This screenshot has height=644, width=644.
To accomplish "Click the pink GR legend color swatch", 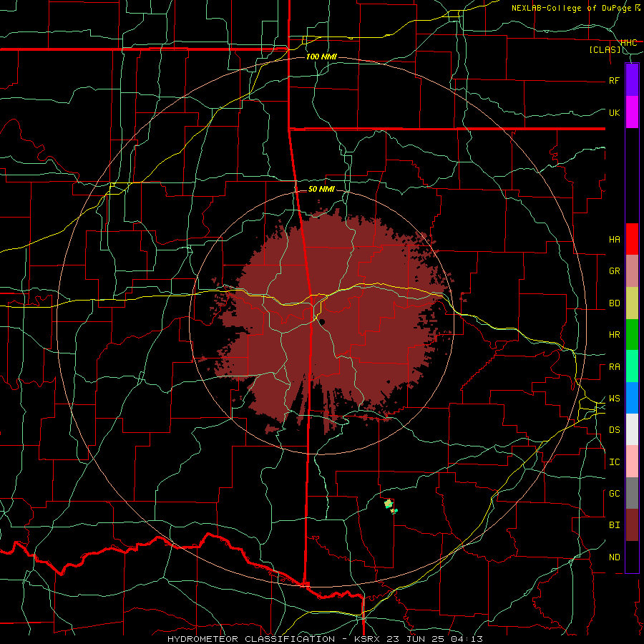I will tap(632, 271).
